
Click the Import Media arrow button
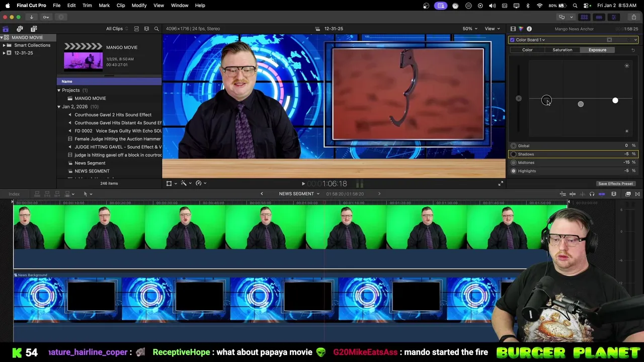tap(31, 17)
